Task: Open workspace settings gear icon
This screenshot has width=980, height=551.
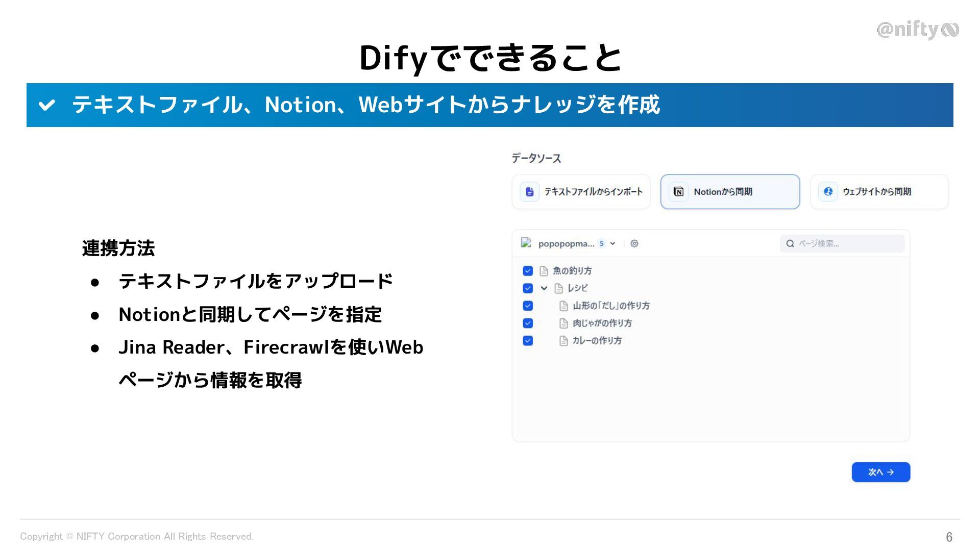Action: click(x=634, y=244)
